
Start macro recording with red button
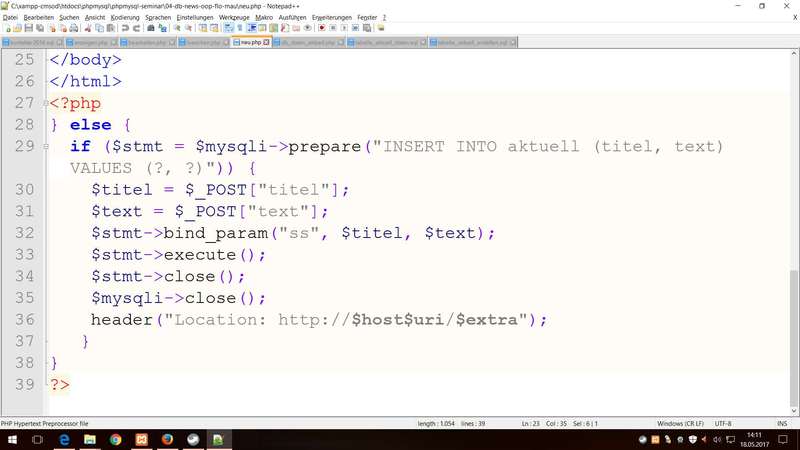coord(322,28)
